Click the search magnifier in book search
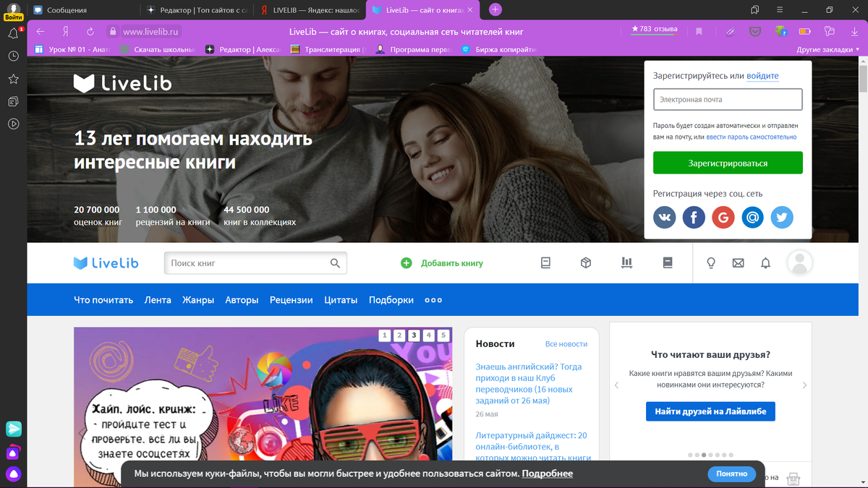The width and height of the screenshot is (868, 488). tap(335, 263)
